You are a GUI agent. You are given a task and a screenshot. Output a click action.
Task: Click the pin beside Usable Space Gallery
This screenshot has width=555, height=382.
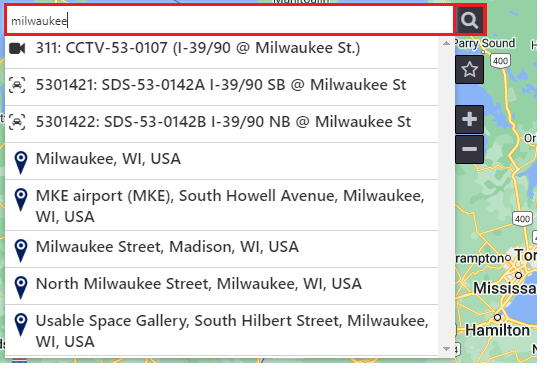point(21,324)
